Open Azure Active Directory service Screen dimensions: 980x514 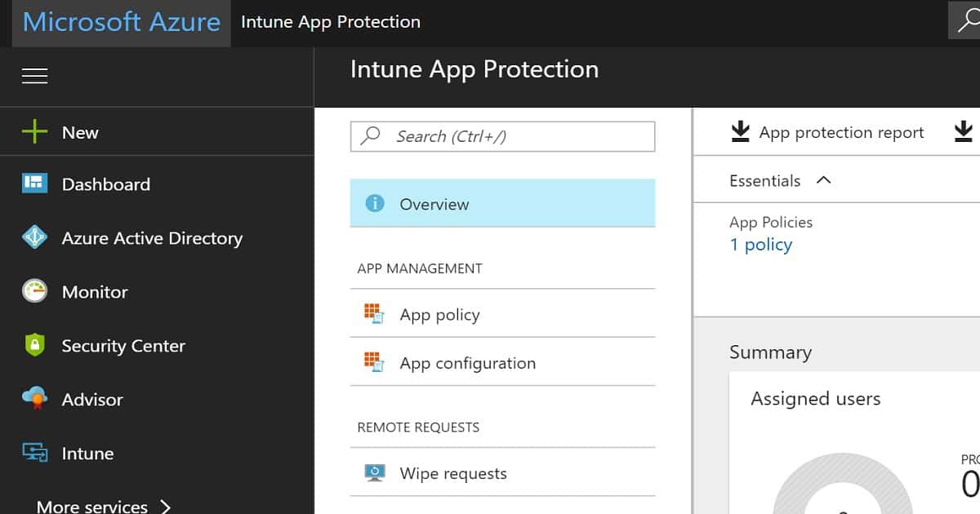coord(157,237)
